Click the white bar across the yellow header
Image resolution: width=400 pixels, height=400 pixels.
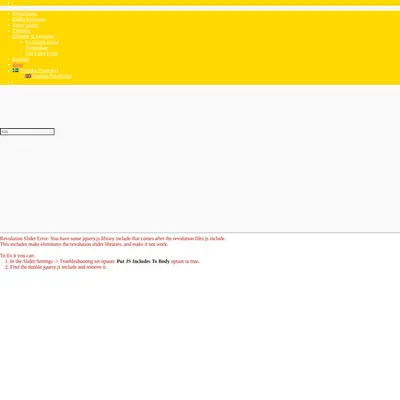coord(200,8)
